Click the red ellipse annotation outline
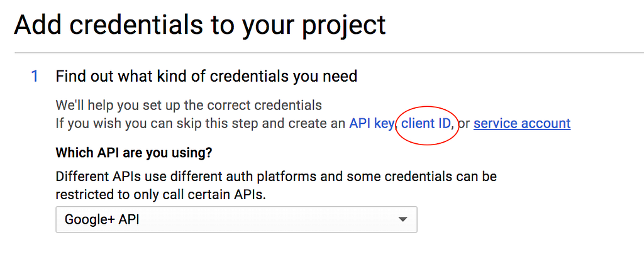Screen dimensions: 644x257 (x=427, y=107)
